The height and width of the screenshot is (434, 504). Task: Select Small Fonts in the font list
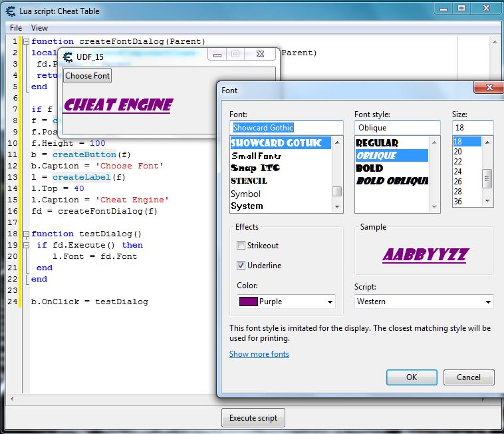281,156
